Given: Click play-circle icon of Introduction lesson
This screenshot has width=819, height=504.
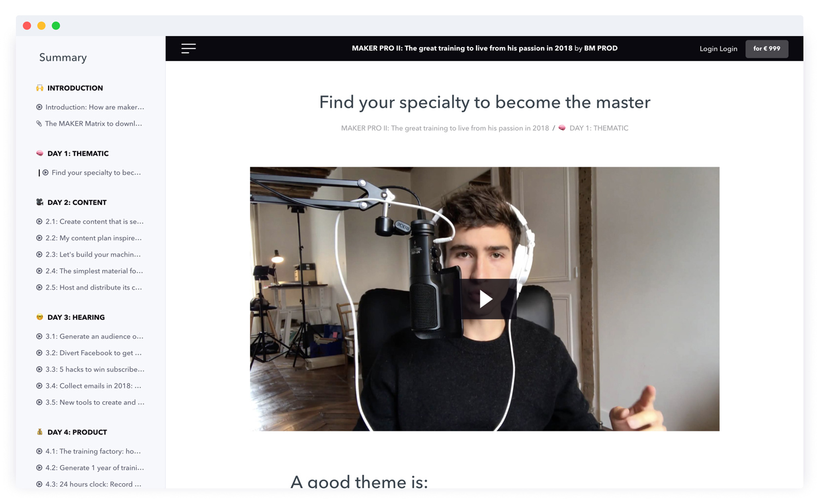Looking at the screenshot, I should pos(39,107).
